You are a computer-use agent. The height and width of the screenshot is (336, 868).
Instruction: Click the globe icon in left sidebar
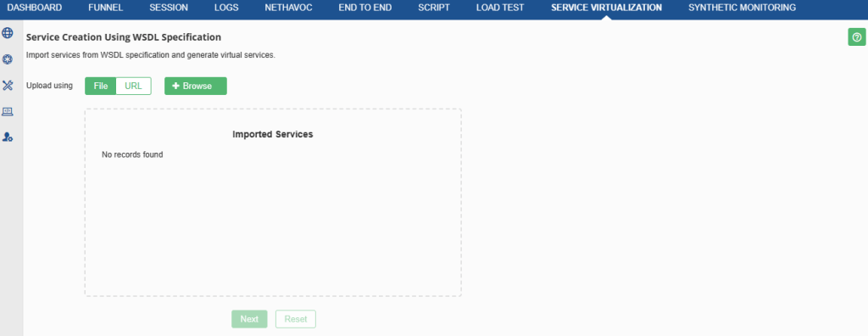point(8,33)
